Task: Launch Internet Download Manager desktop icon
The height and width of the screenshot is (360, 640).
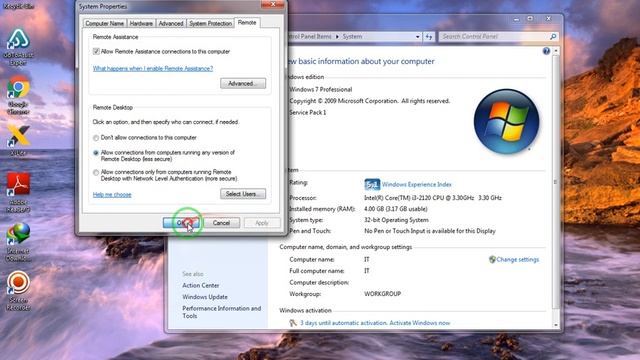Action: coord(18,242)
